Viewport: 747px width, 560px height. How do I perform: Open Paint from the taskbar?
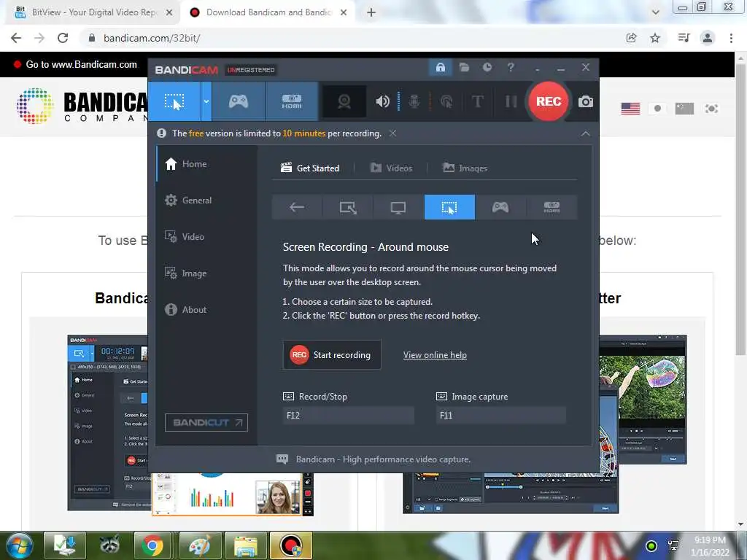tap(200, 545)
